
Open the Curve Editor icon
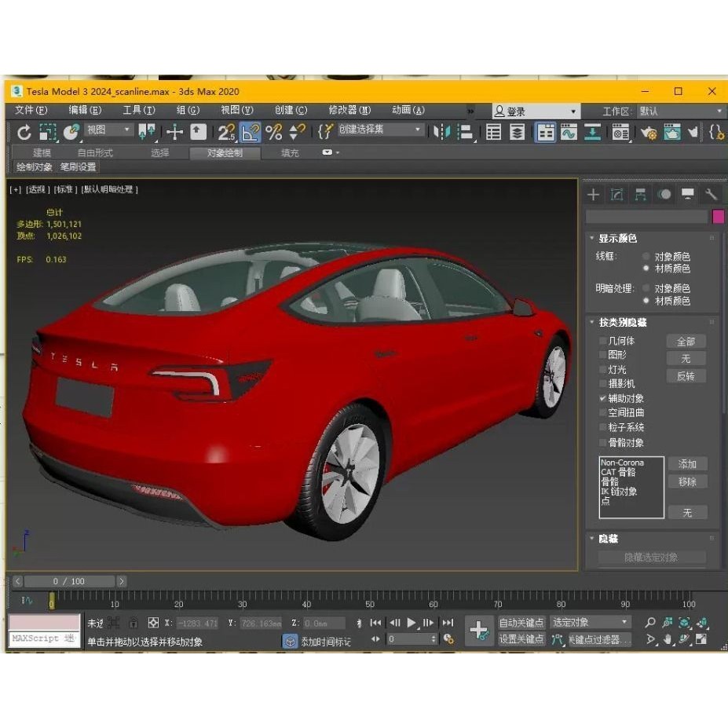point(569,132)
